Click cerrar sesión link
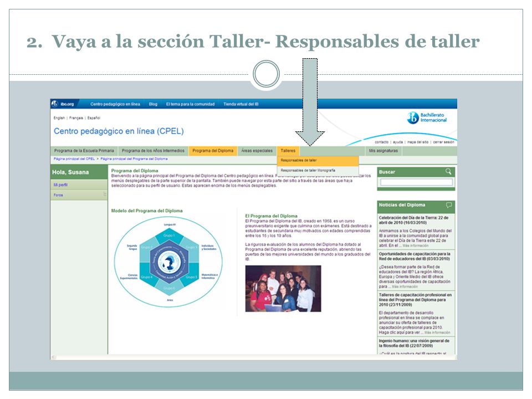532x399 pixels. [x=443, y=142]
